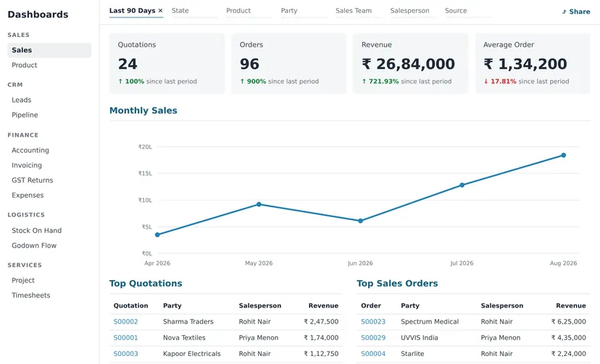This screenshot has height=364, width=600.
Task: Click UVVIS India party cell
Action: 420,338
